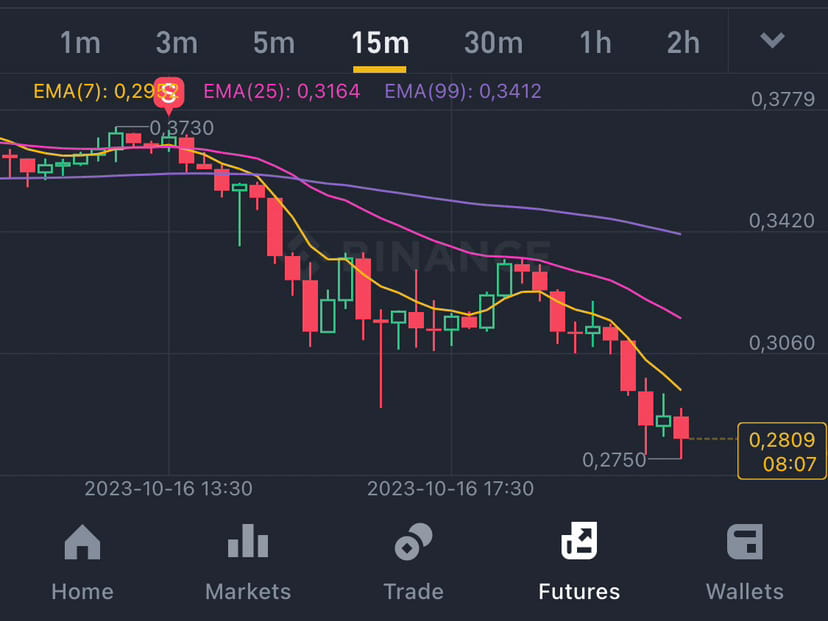828x621 pixels.
Task: Expand more timeframes with chevron arrow
Action: (772, 40)
